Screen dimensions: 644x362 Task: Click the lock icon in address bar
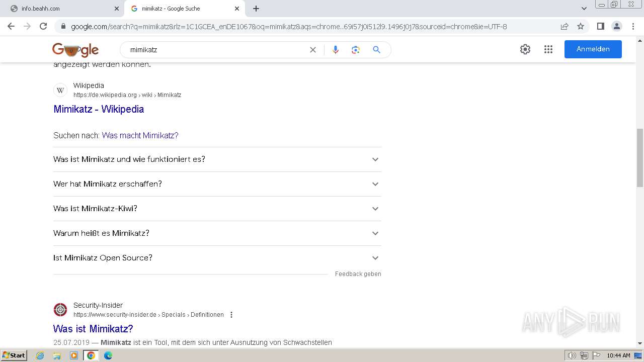tap(63, 27)
